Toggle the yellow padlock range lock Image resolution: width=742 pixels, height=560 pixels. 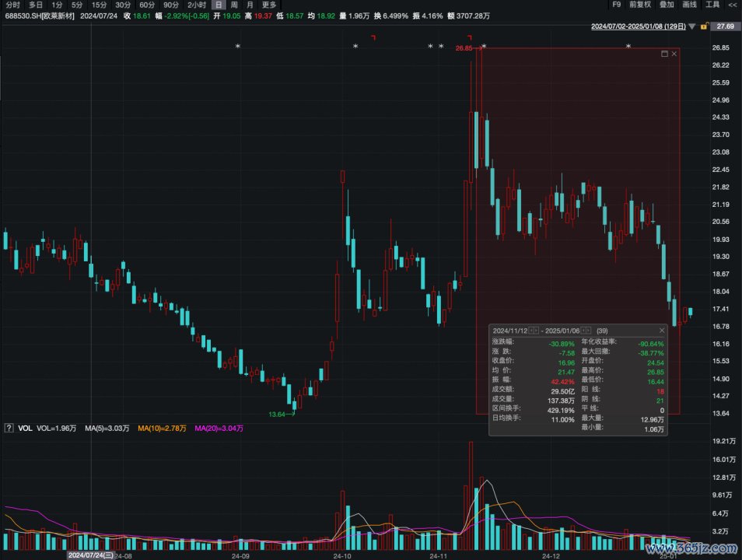[x=704, y=26]
